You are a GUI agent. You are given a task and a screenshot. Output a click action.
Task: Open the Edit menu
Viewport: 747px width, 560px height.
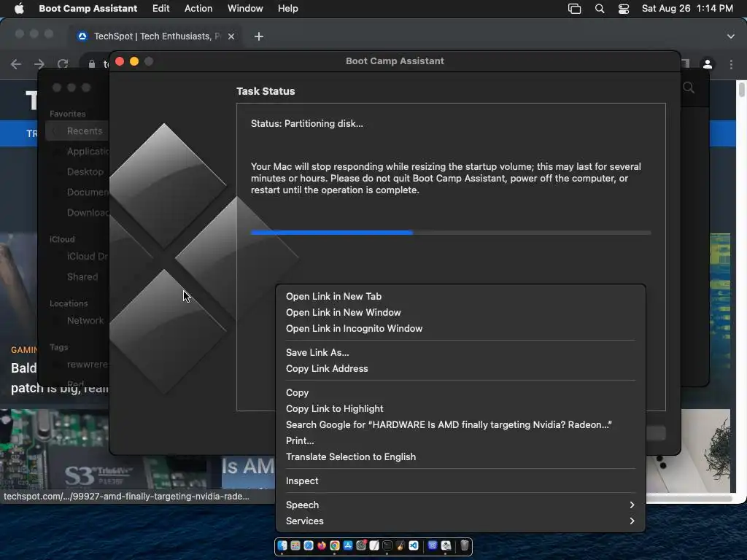click(x=160, y=8)
